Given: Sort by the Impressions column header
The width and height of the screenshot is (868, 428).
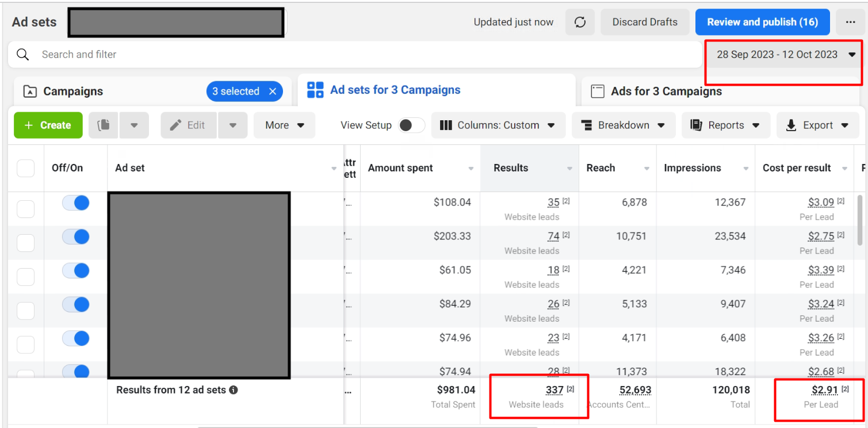Looking at the screenshot, I should (x=706, y=168).
